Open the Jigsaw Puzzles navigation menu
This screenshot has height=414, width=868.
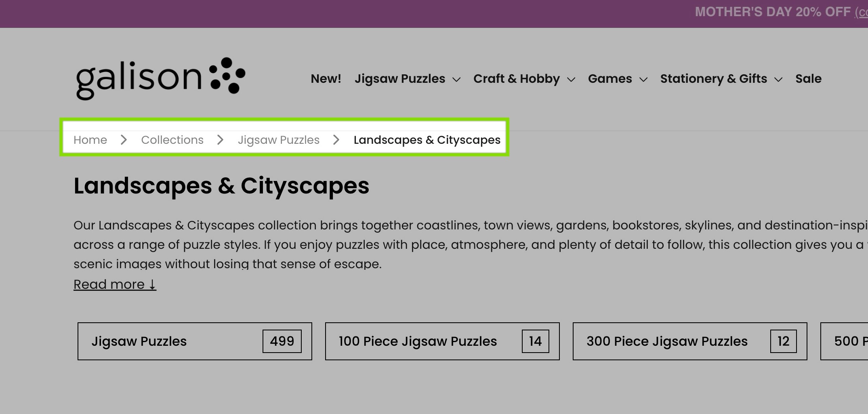(400, 79)
